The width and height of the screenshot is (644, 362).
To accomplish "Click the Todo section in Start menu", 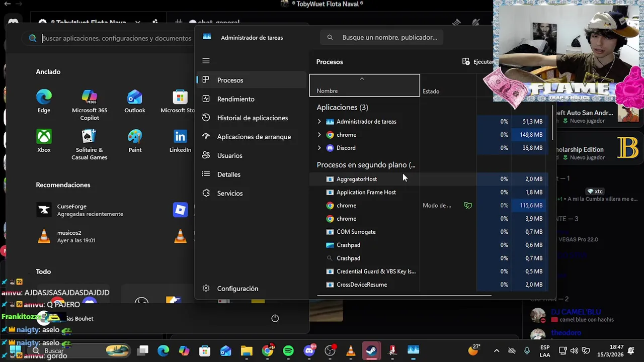I will (x=43, y=271).
